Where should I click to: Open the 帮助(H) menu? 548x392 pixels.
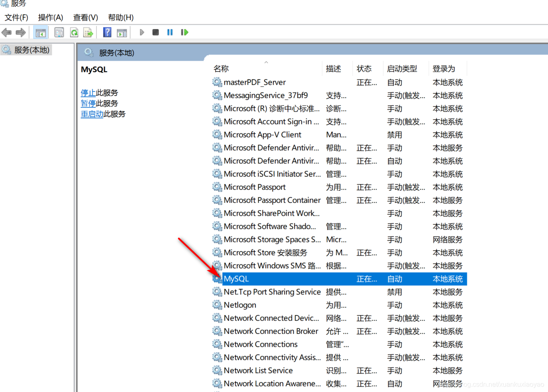pos(121,17)
